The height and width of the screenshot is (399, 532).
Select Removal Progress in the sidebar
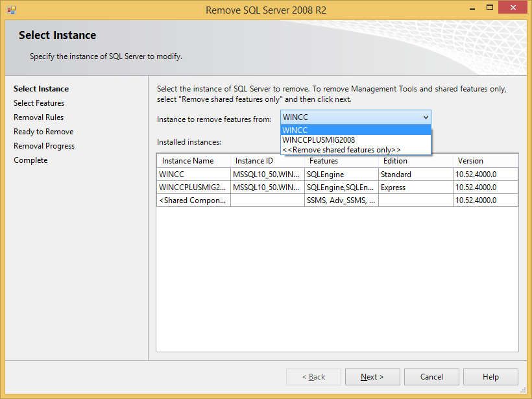44,146
